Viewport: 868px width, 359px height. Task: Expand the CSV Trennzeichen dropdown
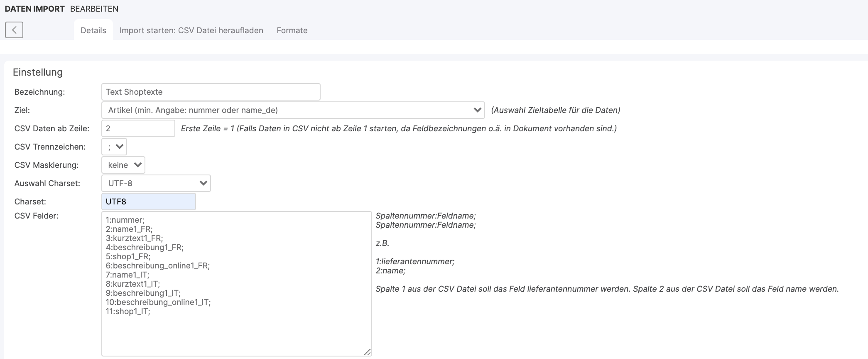pyautogui.click(x=114, y=147)
